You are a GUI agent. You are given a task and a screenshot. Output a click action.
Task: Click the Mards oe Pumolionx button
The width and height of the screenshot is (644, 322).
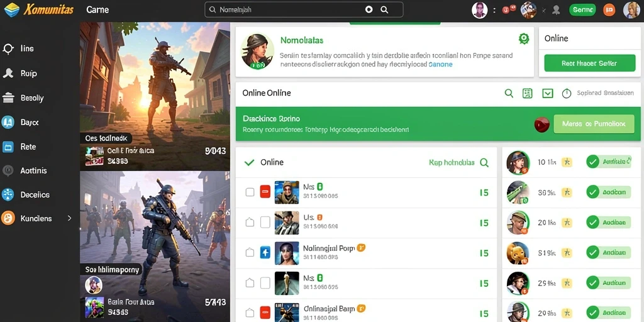pyautogui.click(x=594, y=124)
